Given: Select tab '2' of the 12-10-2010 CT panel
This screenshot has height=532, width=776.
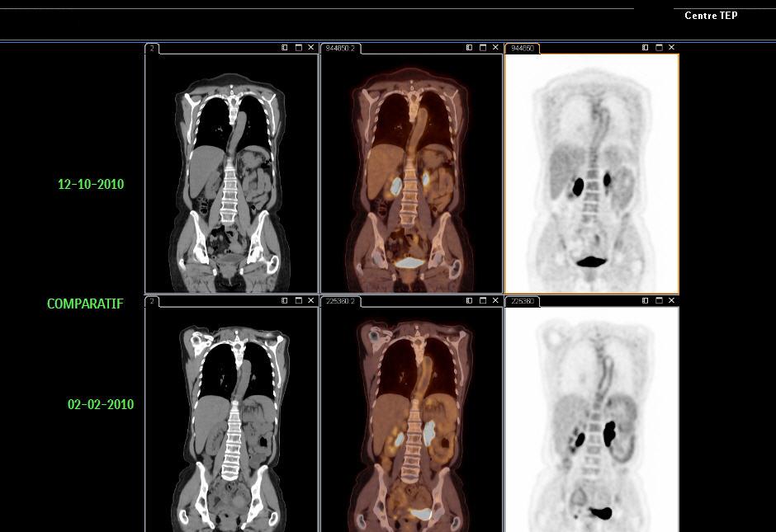Looking at the screenshot, I should coord(152,49).
